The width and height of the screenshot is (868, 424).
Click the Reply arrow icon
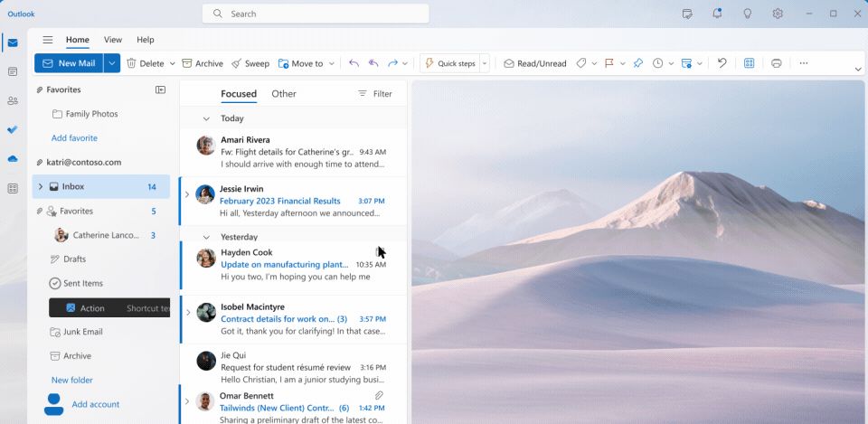[x=354, y=63]
